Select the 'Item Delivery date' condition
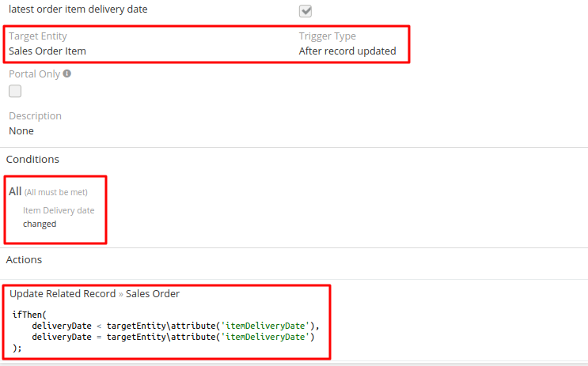 [59, 210]
